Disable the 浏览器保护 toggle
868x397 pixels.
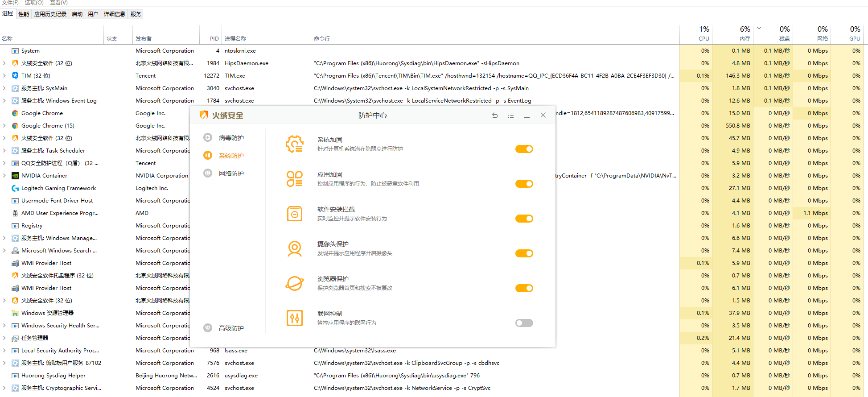(x=524, y=288)
